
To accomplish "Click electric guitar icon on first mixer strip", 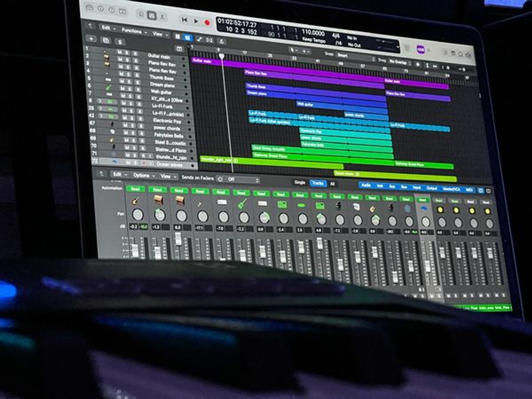I will click(x=136, y=200).
